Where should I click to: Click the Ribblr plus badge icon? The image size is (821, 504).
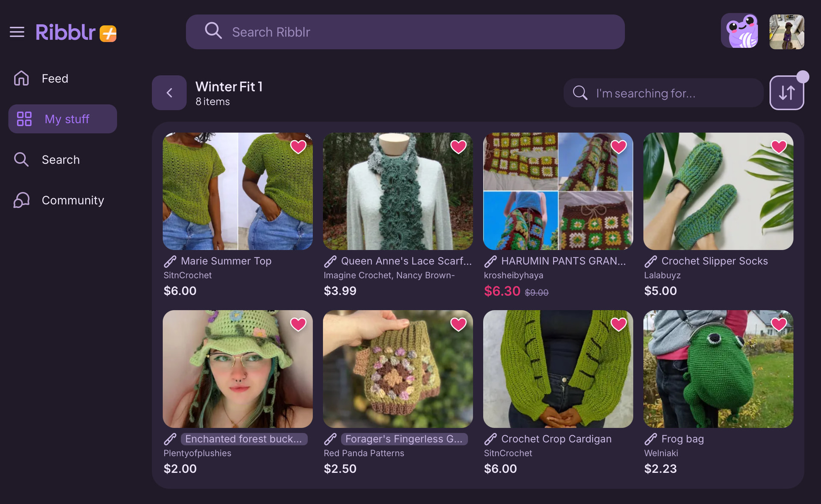pyautogui.click(x=108, y=33)
